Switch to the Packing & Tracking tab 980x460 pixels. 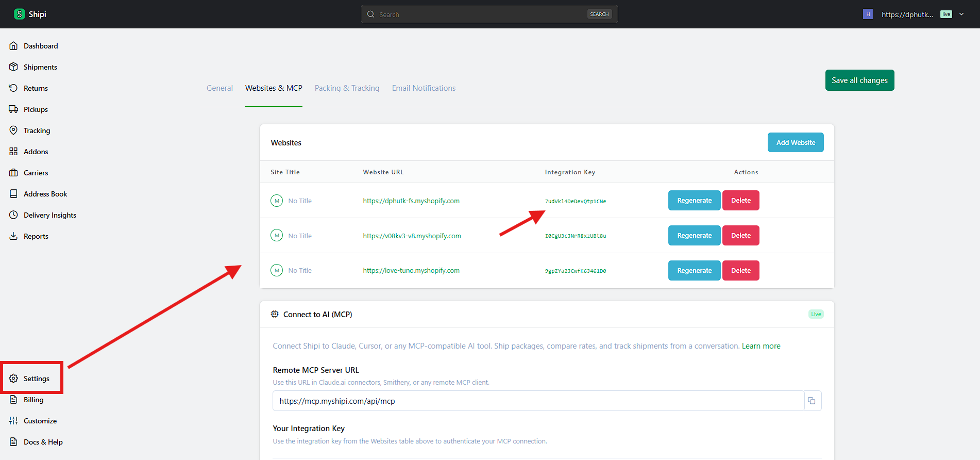pos(347,88)
